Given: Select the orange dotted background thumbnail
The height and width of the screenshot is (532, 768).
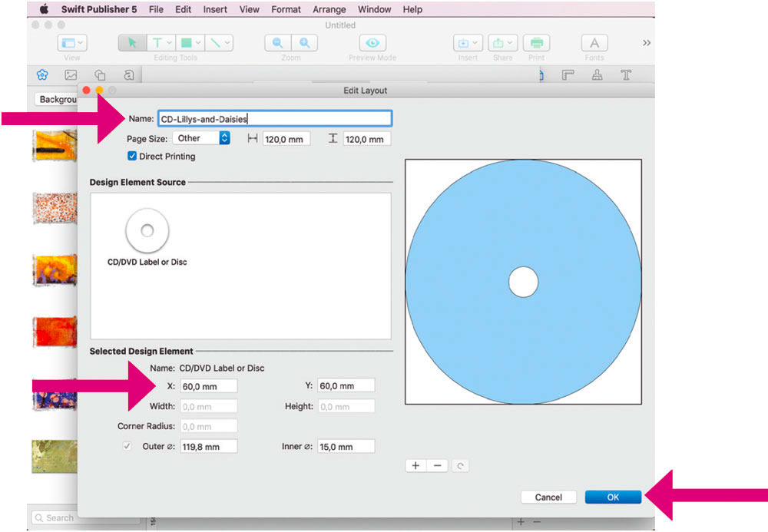Looking at the screenshot, I should (x=55, y=208).
